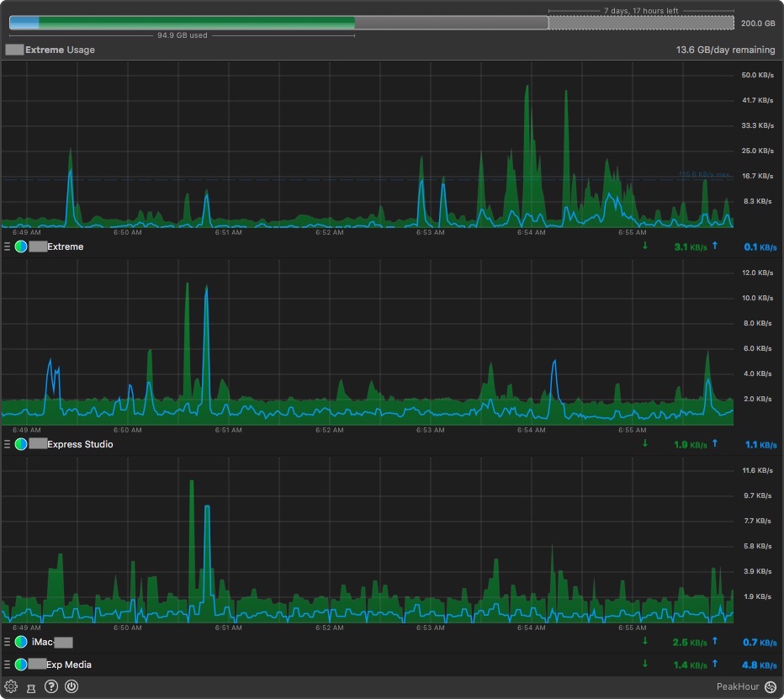Click the 9.7 KB/s axis label
The image size is (784, 699).
click(757, 495)
